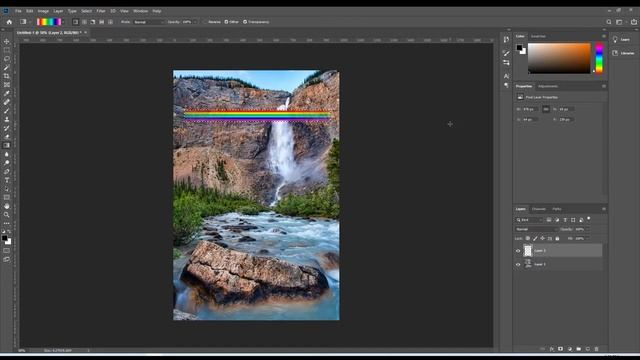Click the add layer style fx icon

tap(552, 349)
